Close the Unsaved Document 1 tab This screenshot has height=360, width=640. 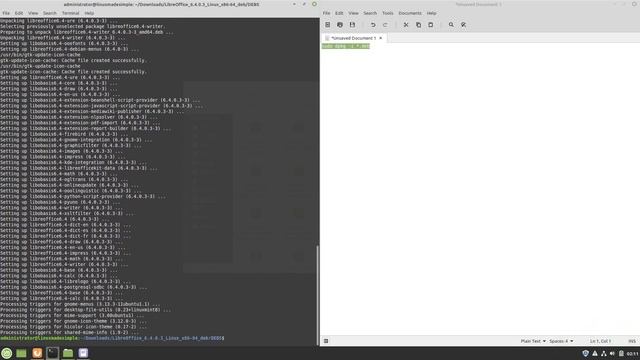[x=381, y=38]
